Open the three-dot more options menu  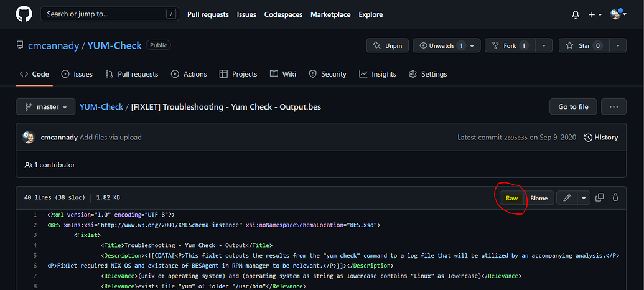click(614, 107)
